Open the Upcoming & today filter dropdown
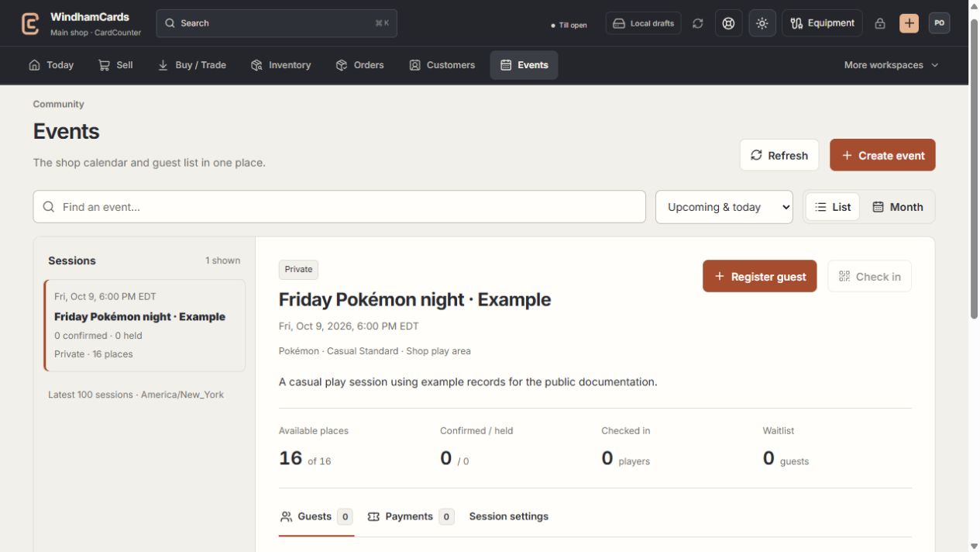Screen dimensions: 980x552 [724, 207]
